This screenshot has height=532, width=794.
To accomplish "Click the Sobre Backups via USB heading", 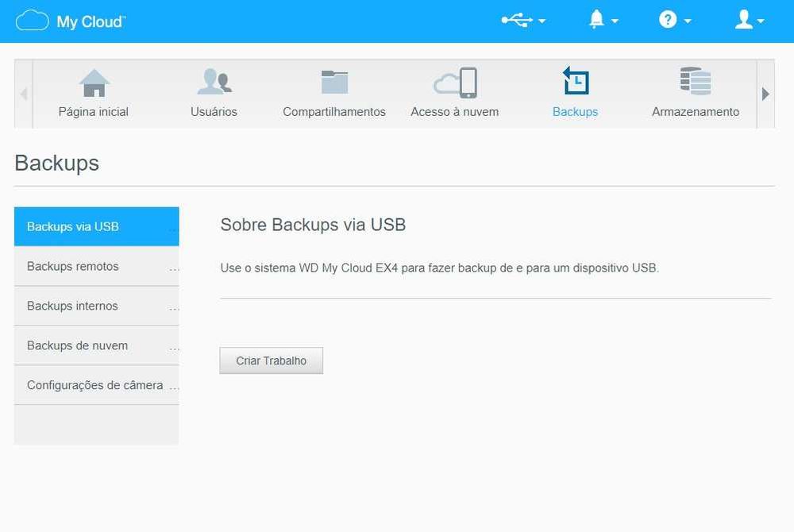I will 313,225.
